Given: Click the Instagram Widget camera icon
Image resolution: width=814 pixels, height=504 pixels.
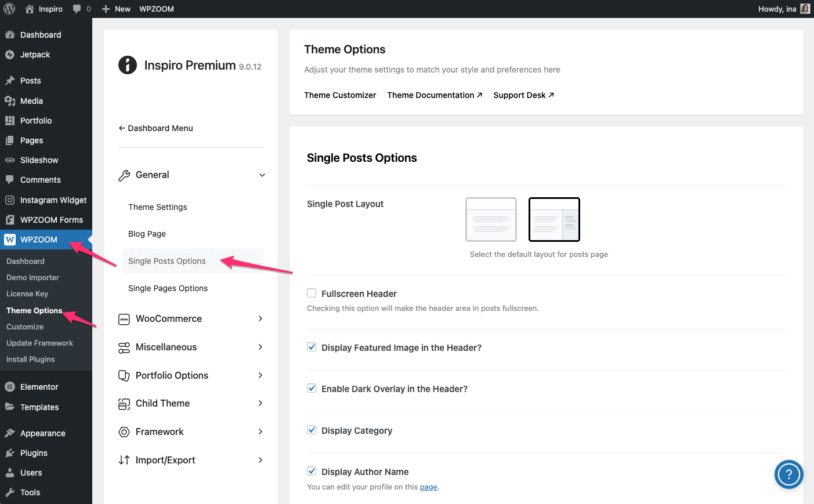Looking at the screenshot, I should 10,200.
